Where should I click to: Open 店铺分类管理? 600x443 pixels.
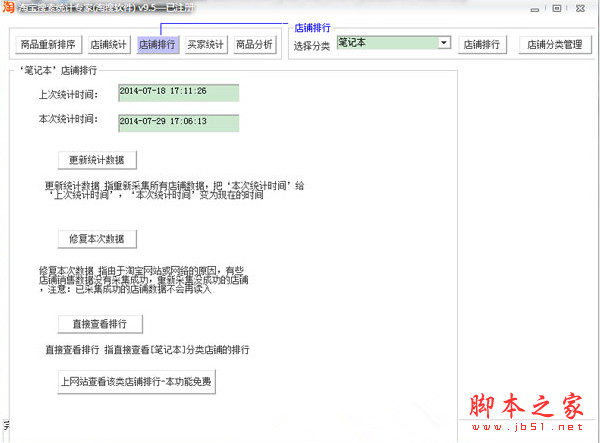(555, 45)
